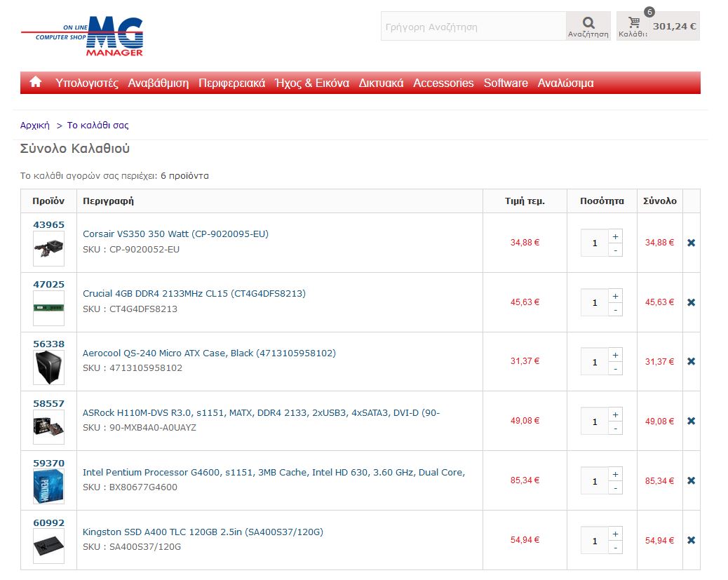728x580 pixels.
Task: Decrease quantity of Corsair VS350
Action: [x=615, y=250]
